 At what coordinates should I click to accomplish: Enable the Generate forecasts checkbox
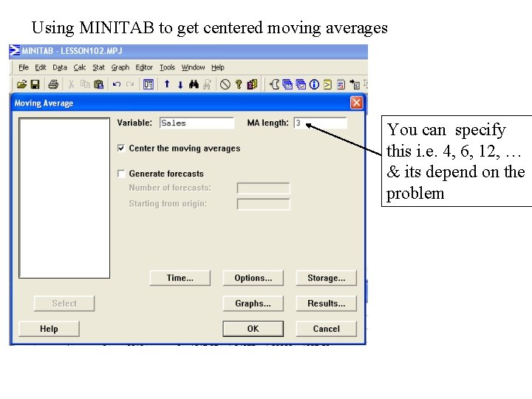tap(121, 174)
